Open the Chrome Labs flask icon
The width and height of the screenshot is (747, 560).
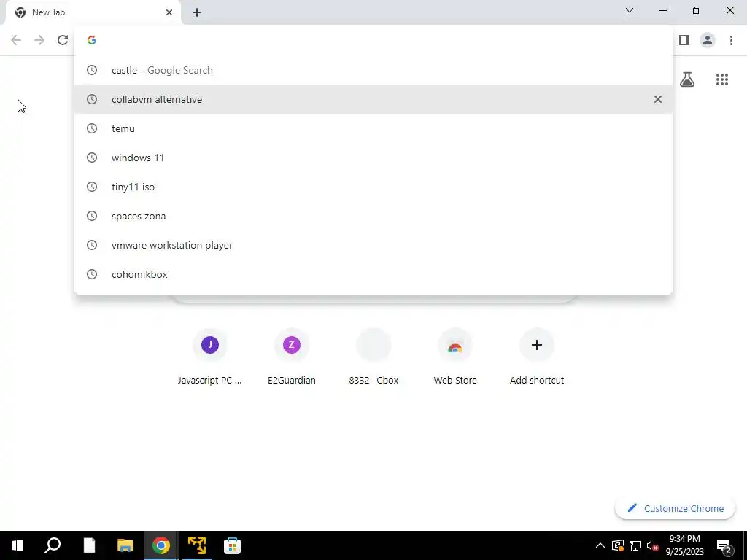pos(687,79)
